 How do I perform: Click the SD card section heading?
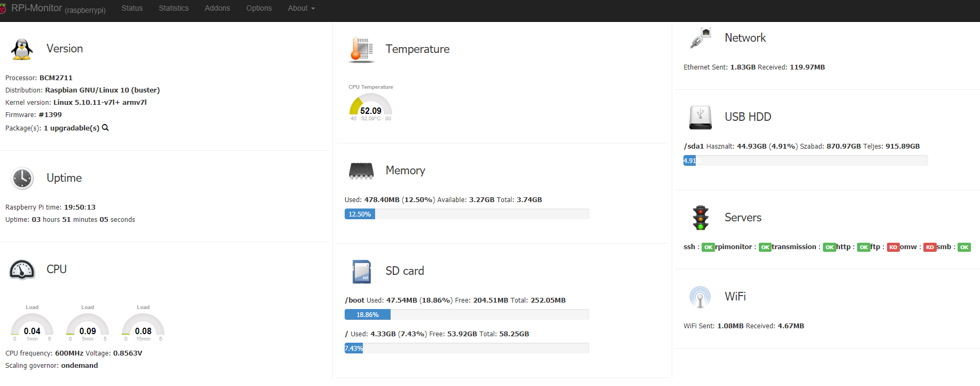(405, 271)
